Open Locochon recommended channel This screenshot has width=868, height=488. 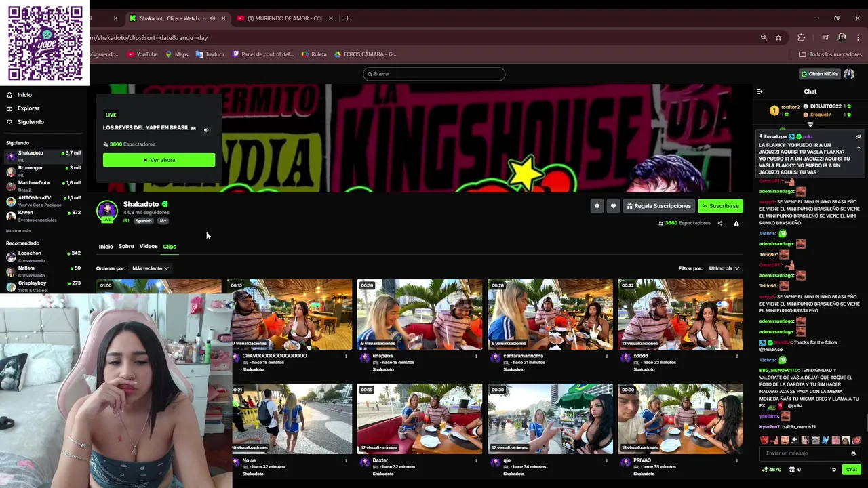[43, 256]
